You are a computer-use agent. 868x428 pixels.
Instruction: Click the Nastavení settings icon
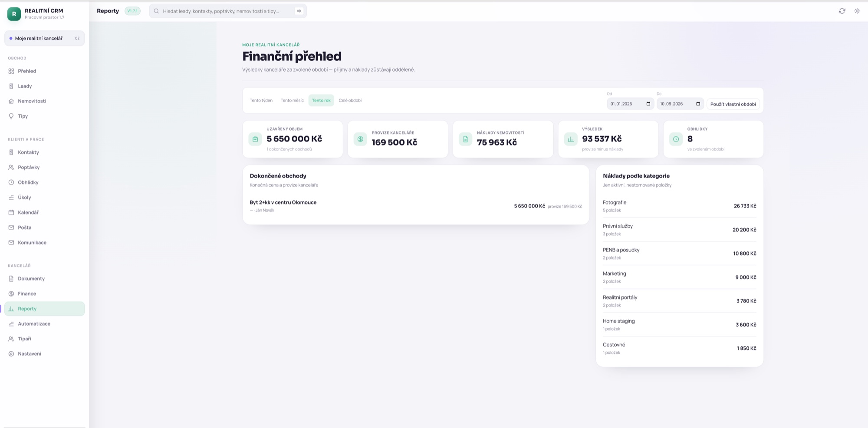pos(11,354)
